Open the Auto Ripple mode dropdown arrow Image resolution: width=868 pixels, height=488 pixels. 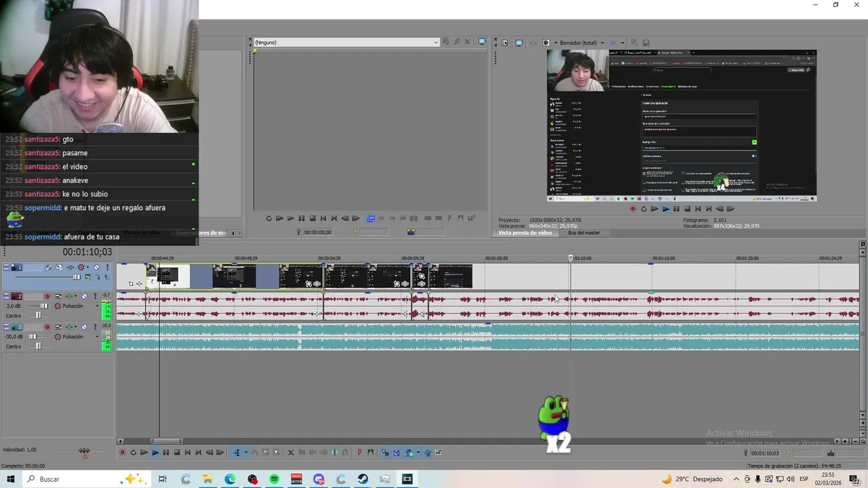[418, 453]
